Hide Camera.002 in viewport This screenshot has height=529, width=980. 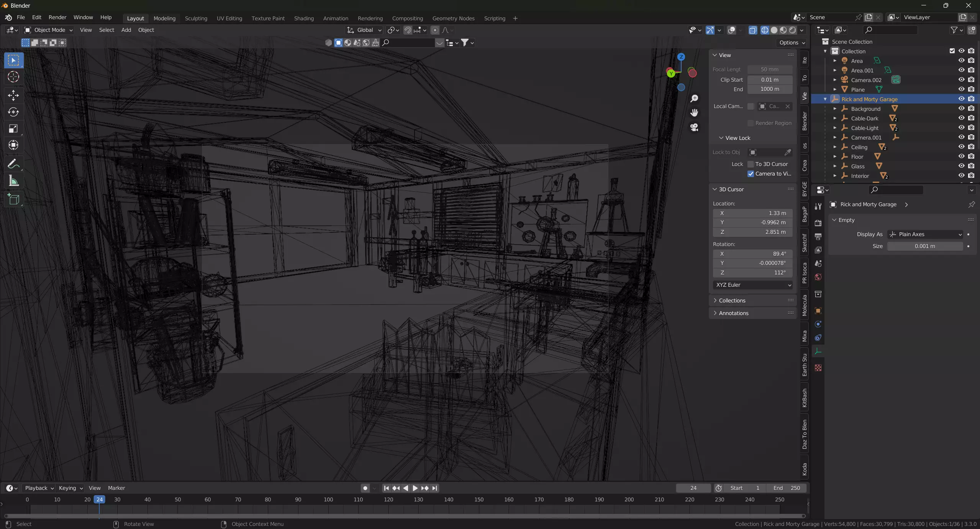pos(961,80)
